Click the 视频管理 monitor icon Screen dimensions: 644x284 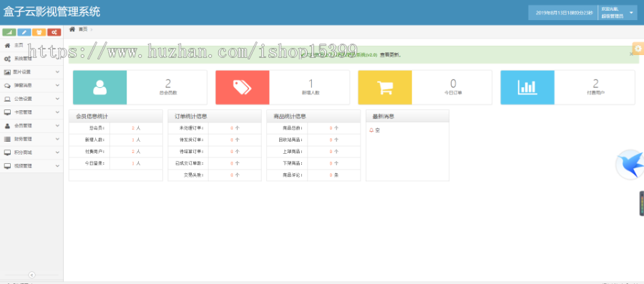7,166
